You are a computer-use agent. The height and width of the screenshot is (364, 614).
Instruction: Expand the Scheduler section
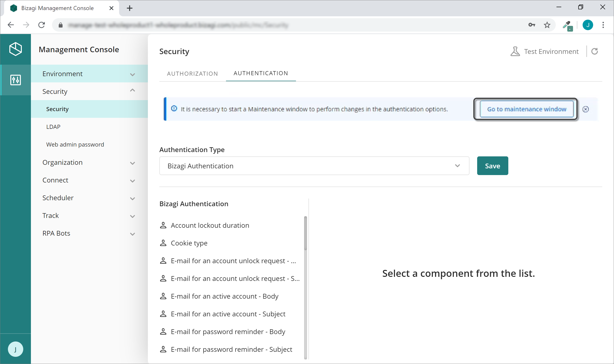[x=89, y=198]
